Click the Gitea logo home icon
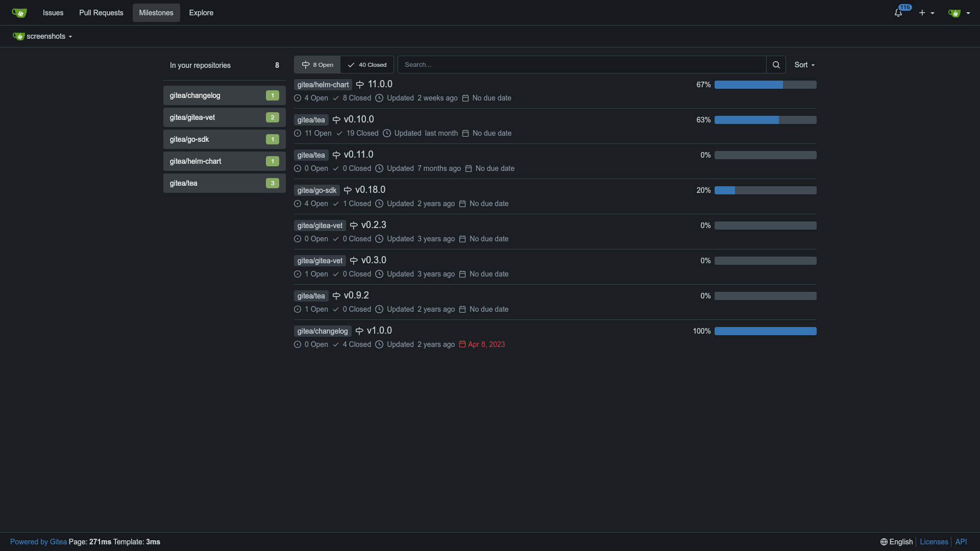 tap(19, 13)
